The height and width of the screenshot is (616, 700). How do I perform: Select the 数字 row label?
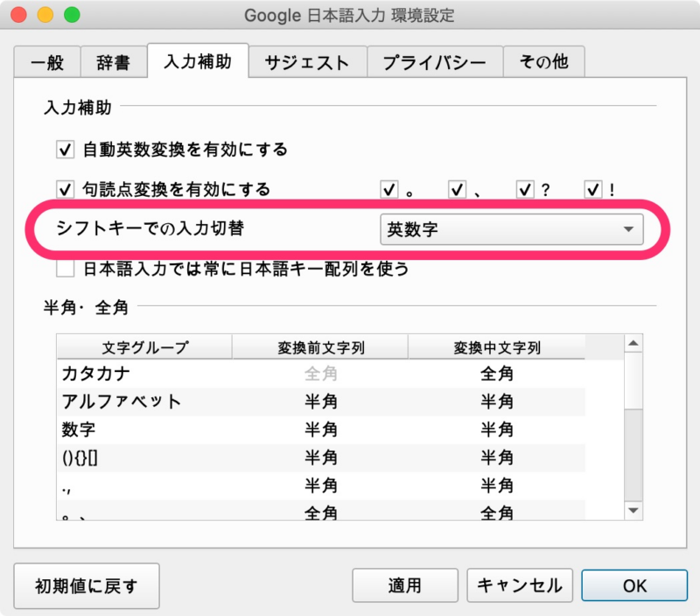click(79, 430)
